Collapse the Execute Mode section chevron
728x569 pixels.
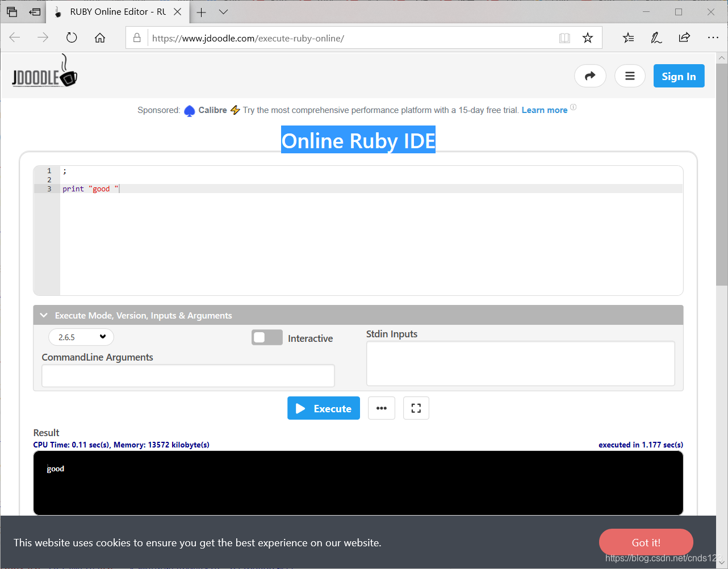(x=44, y=315)
